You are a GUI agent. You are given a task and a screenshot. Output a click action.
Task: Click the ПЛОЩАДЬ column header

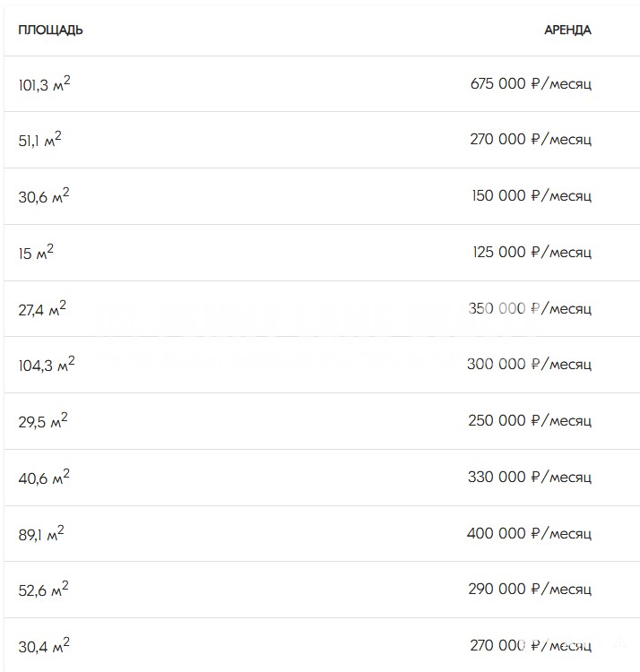50,30
